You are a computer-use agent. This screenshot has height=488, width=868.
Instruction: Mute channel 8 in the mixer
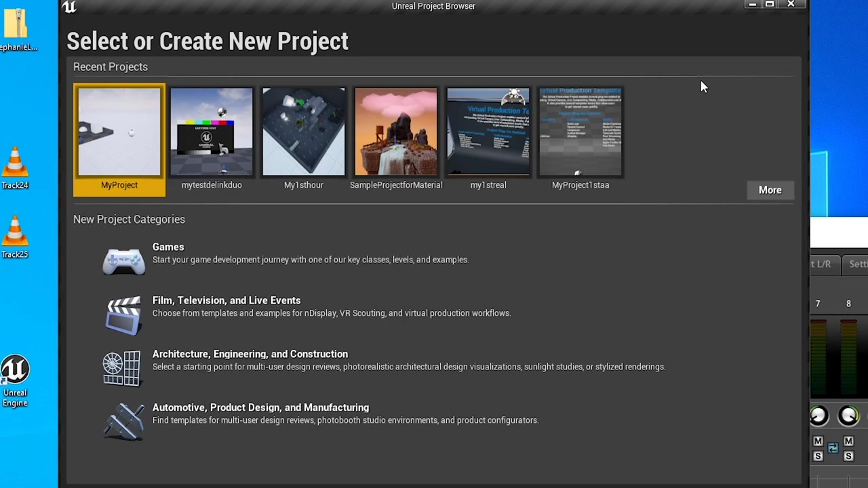tap(848, 442)
